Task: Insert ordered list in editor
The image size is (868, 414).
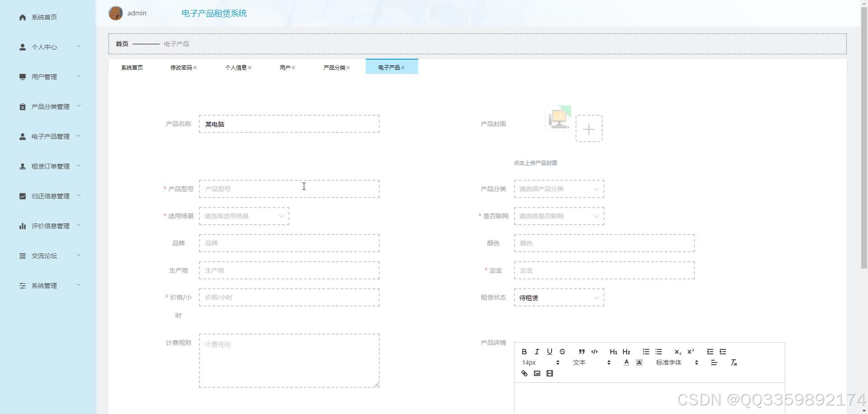Action: [x=646, y=352]
